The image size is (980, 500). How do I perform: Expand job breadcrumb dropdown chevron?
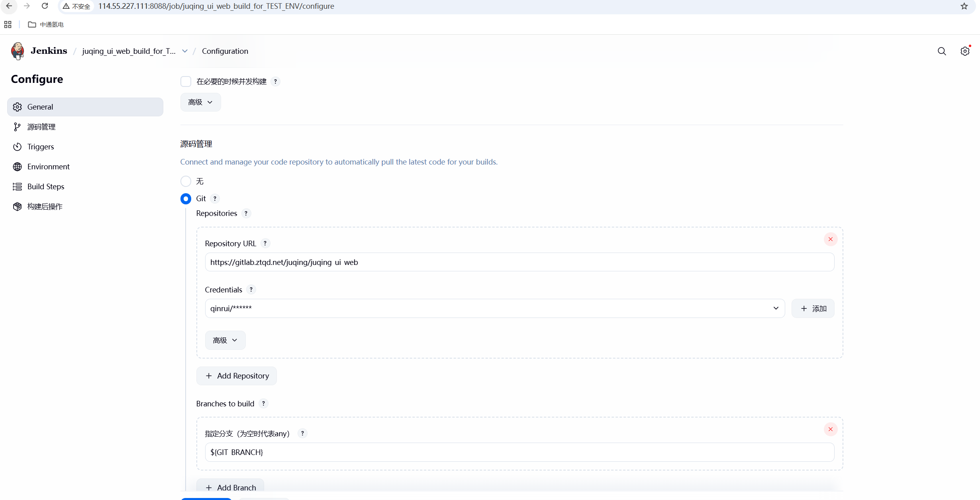pyautogui.click(x=185, y=51)
